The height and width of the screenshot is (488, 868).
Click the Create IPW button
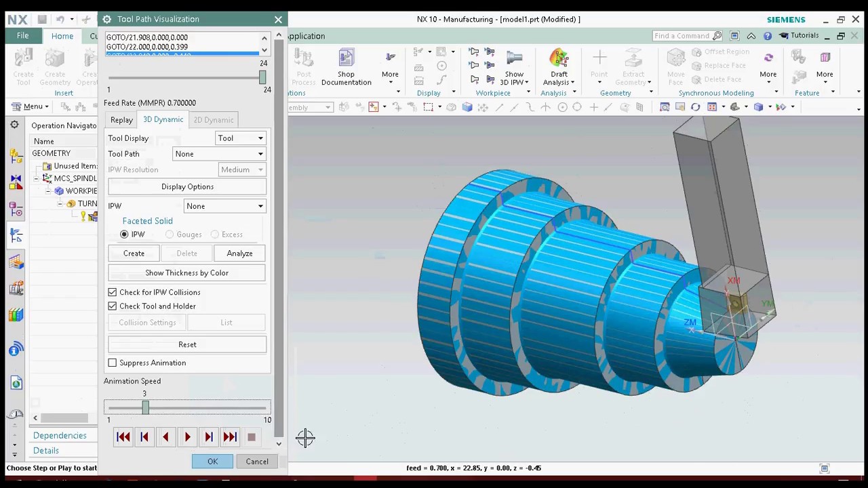click(x=134, y=253)
